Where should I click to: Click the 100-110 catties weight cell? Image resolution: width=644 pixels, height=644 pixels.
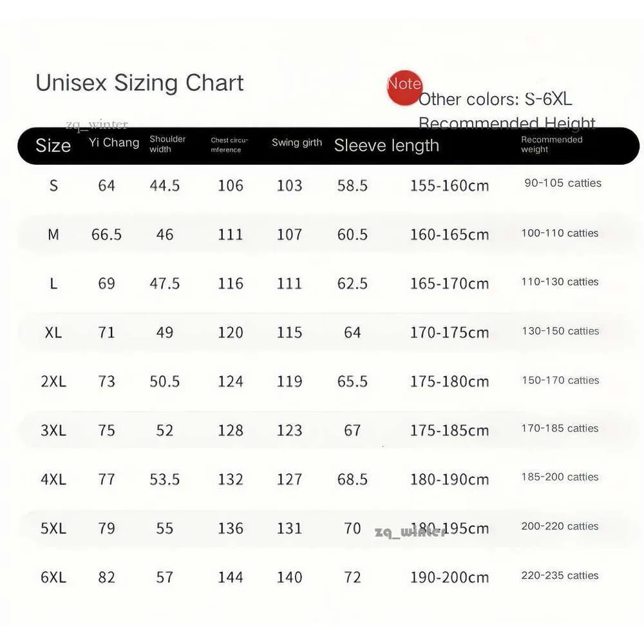click(560, 233)
